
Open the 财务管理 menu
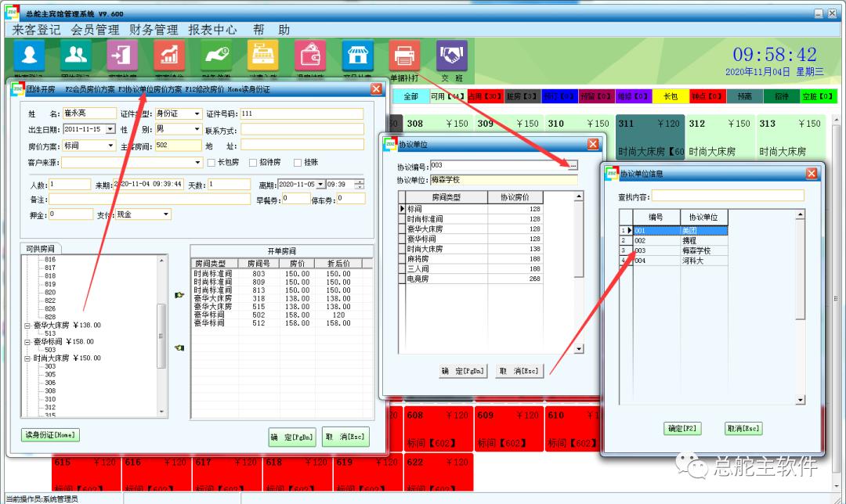tap(154, 30)
